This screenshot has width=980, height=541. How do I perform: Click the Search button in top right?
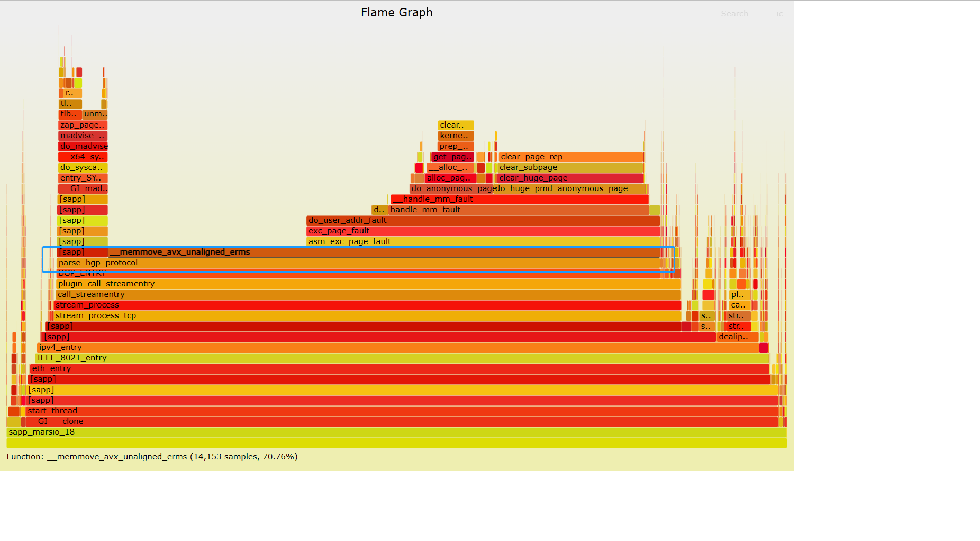pos(734,14)
